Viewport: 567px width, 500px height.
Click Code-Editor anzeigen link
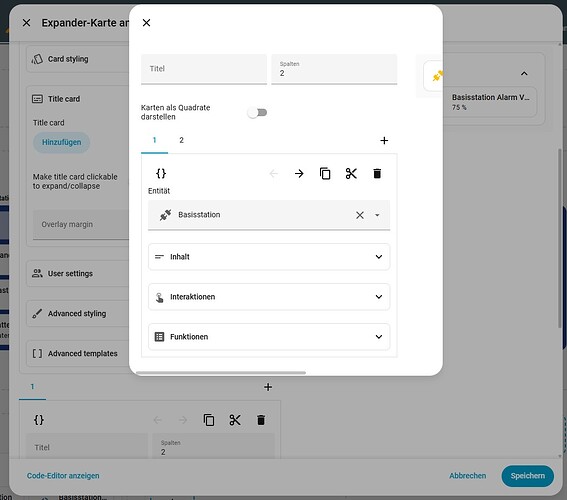pyautogui.click(x=63, y=476)
